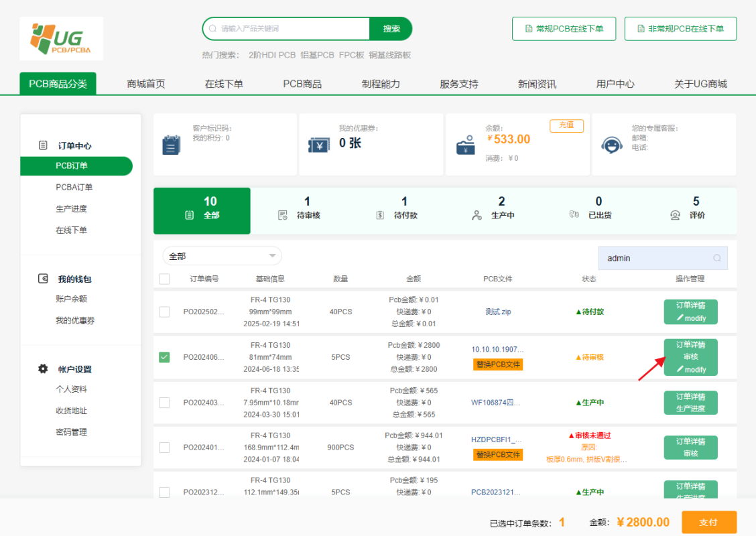Open PCB商品 nav item
The image size is (756, 536).
302,84
